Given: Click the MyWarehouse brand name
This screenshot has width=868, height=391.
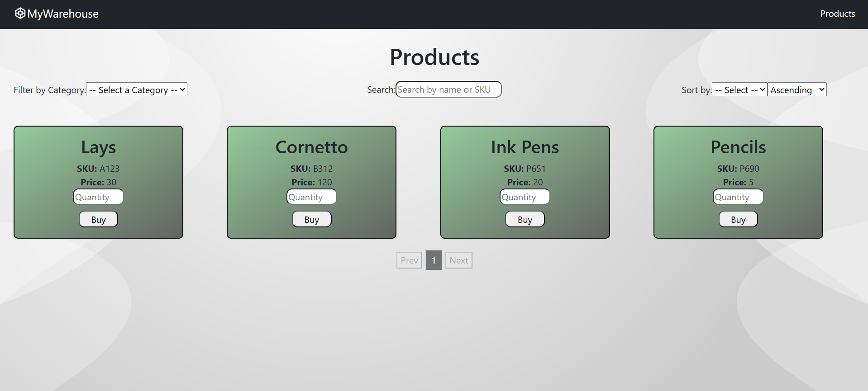Looking at the screenshot, I should pos(63,14).
